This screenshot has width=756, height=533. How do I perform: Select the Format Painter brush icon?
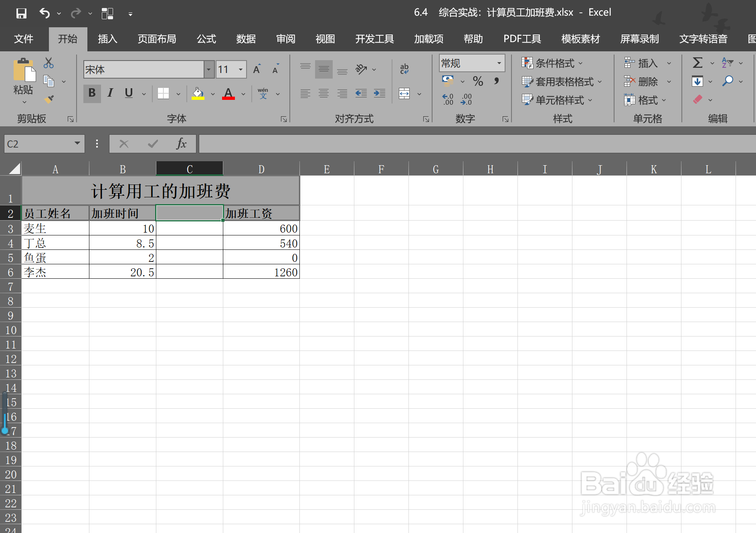click(49, 99)
